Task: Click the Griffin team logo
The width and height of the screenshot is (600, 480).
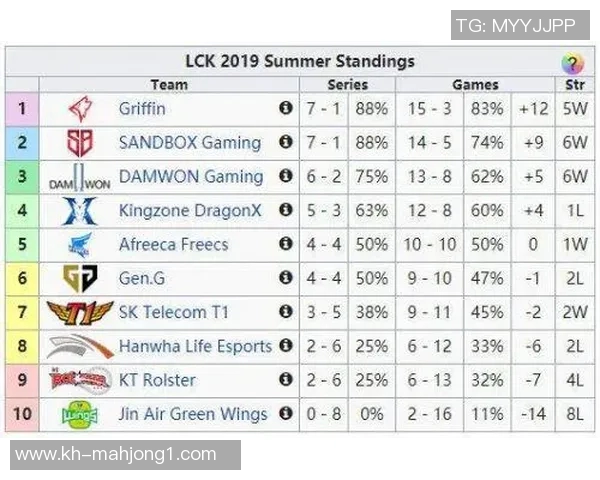Action: 79,109
